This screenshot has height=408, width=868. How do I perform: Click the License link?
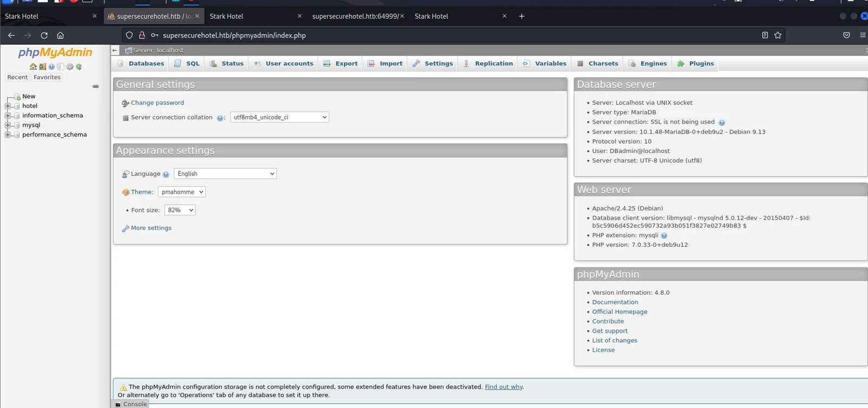point(603,350)
